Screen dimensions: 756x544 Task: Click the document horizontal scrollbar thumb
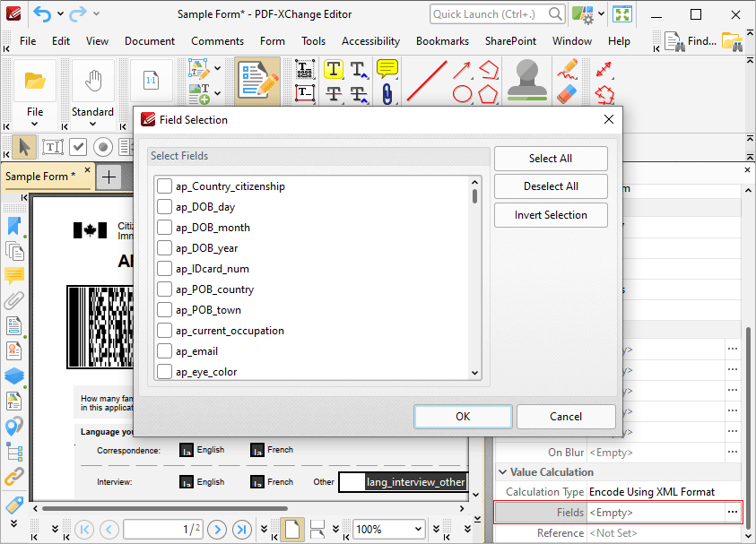pos(165,508)
